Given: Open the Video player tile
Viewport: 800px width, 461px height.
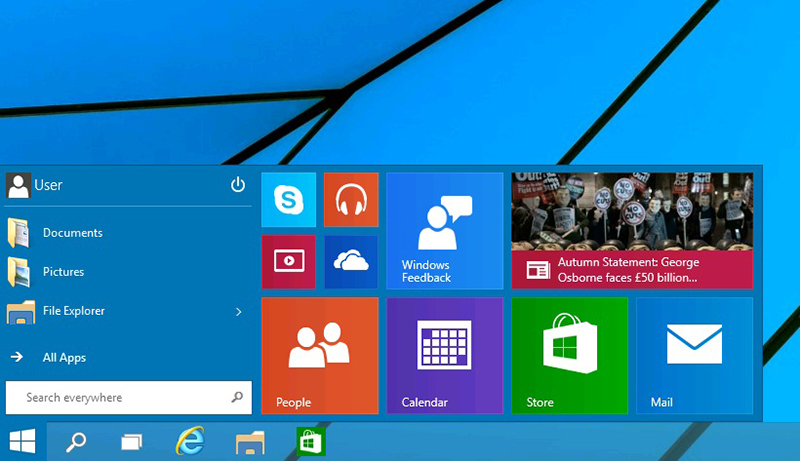Looking at the screenshot, I should click(x=289, y=262).
